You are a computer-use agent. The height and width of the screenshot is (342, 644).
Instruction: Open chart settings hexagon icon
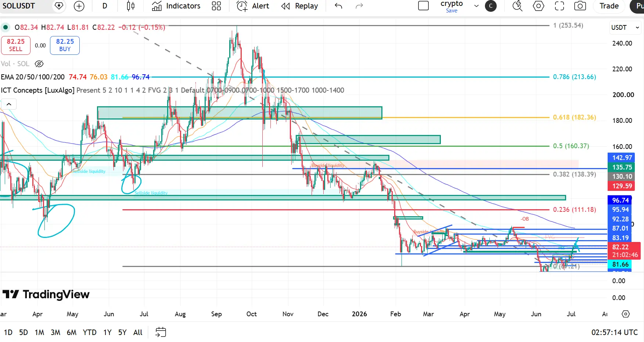[x=539, y=6]
